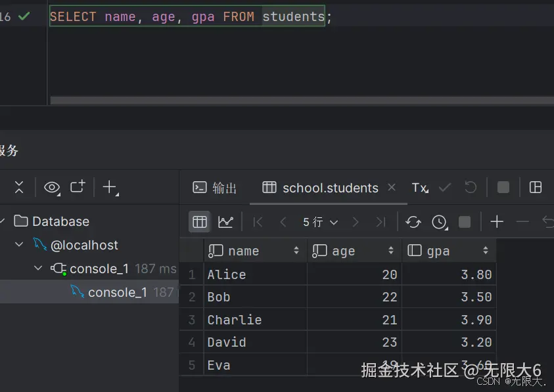
Task: Switch to the 输出 output tab
Action: pos(215,188)
